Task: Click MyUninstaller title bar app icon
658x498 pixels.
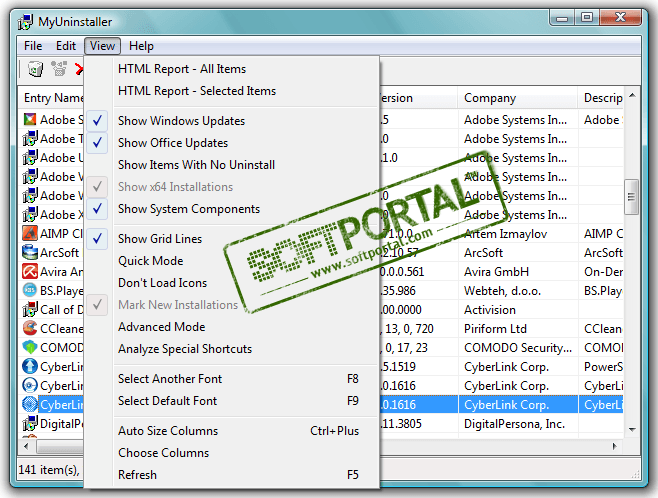Action: (26, 22)
